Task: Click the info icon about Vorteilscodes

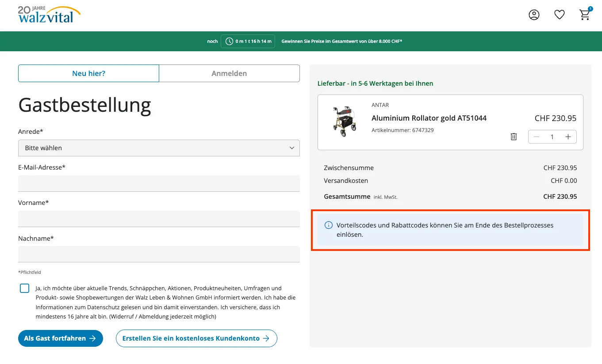Action: click(328, 225)
